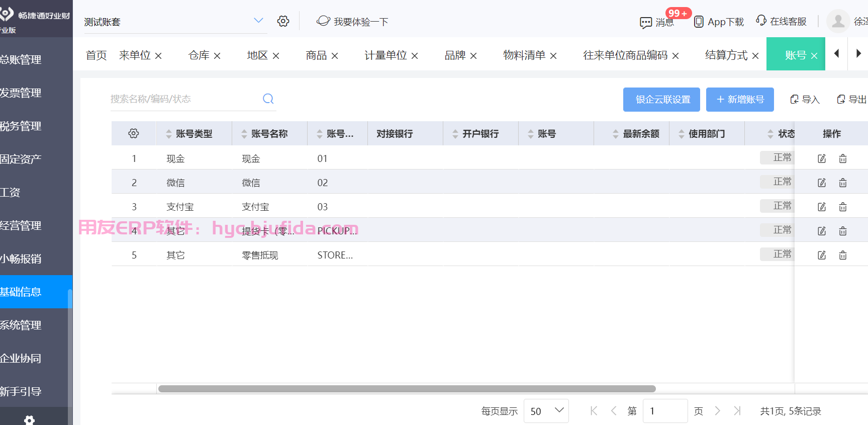This screenshot has width=868, height=425.
Task: Edit the 零售抵现 account row
Action: pos(822,255)
